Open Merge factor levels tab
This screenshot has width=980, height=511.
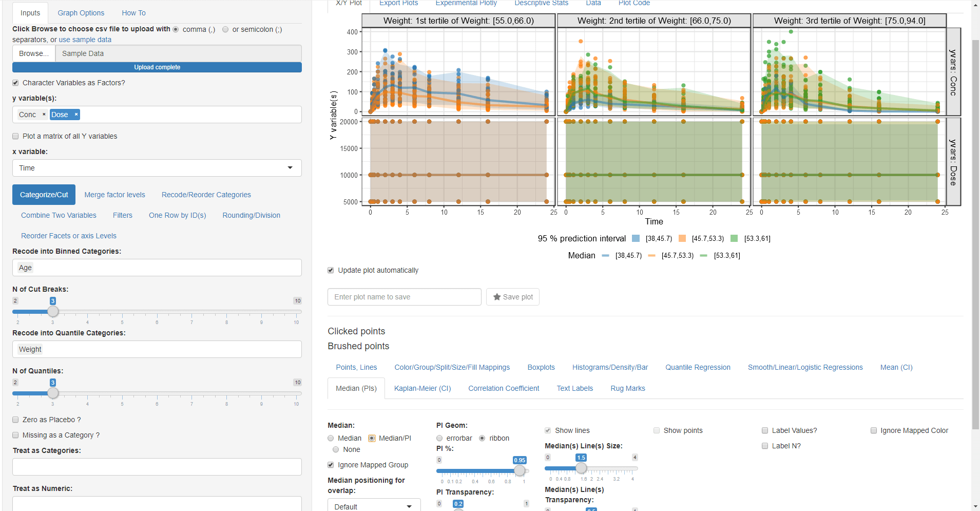114,195
